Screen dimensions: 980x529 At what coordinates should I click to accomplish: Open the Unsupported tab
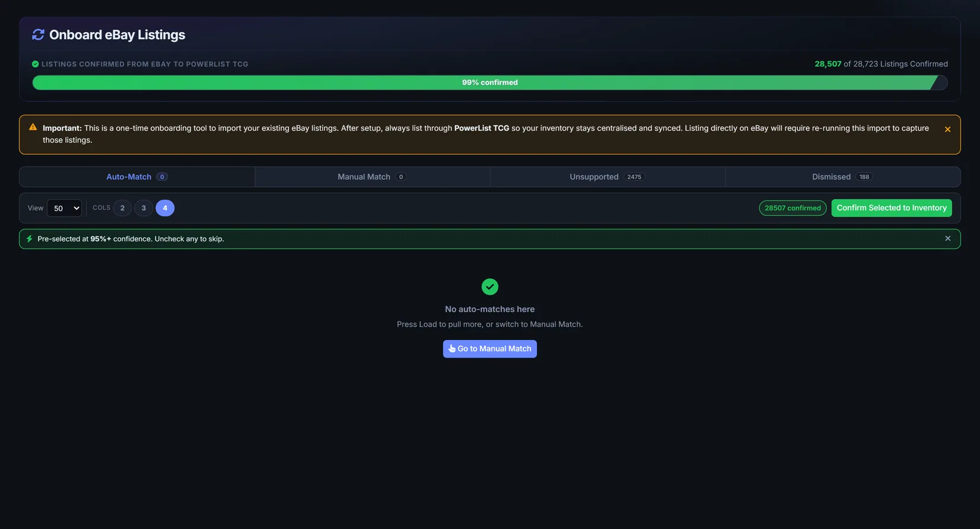(x=608, y=177)
